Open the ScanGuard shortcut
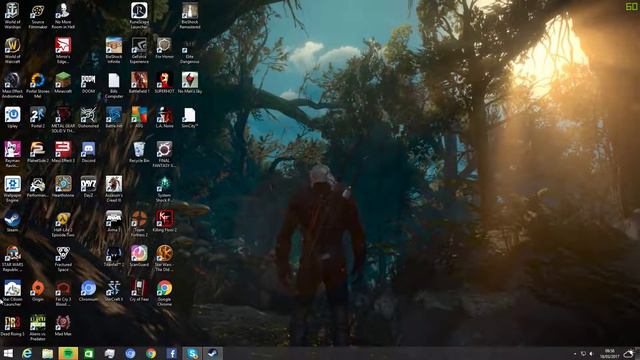This screenshot has width=640, height=360. [x=139, y=256]
